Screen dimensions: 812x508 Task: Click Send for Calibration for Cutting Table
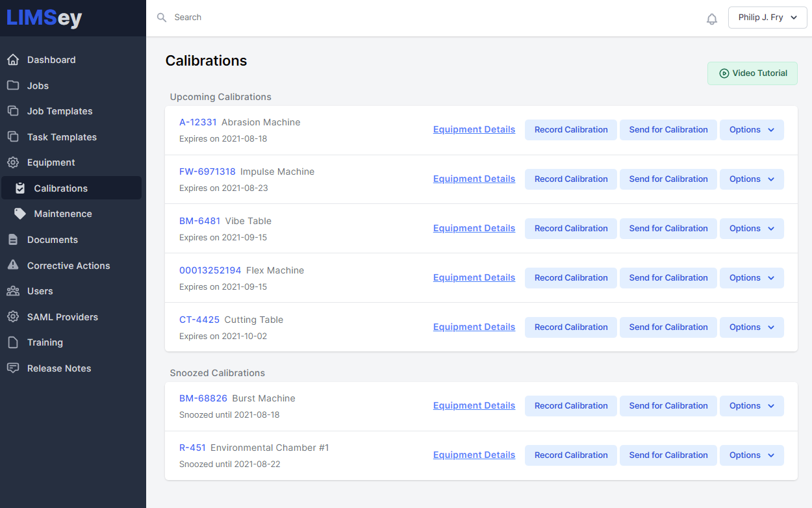(x=668, y=327)
